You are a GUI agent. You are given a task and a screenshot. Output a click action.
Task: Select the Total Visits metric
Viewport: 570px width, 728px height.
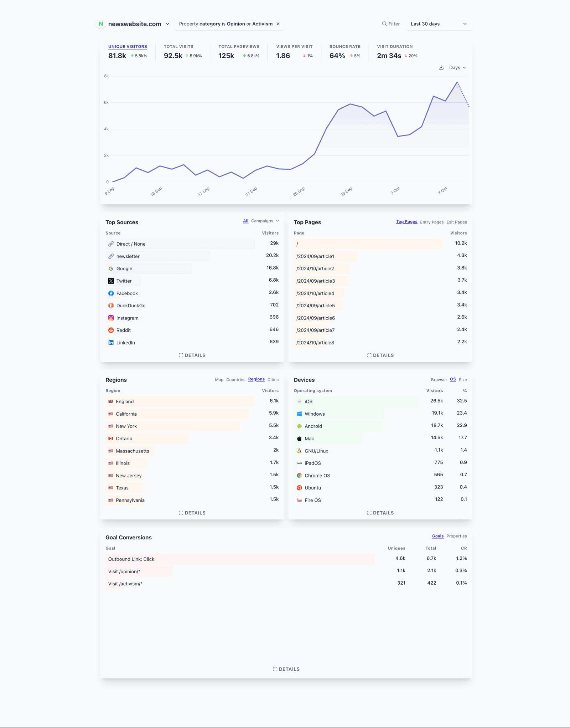click(x=183, y=52)
